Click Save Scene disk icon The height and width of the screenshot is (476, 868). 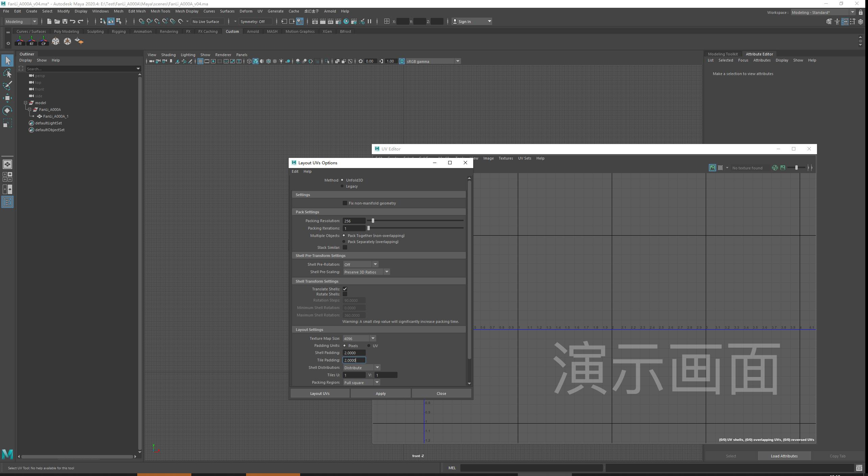click(x=65, y=21)
